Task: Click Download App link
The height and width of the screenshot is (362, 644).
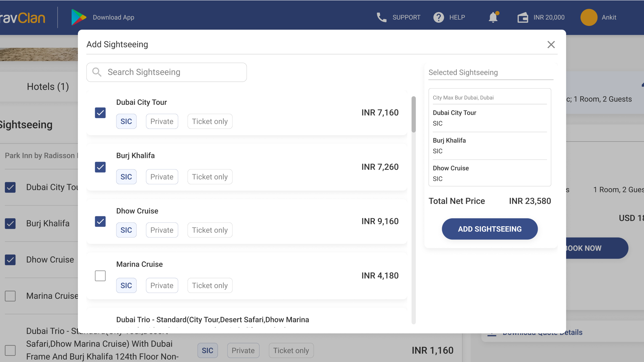Action: click(114, 17)
